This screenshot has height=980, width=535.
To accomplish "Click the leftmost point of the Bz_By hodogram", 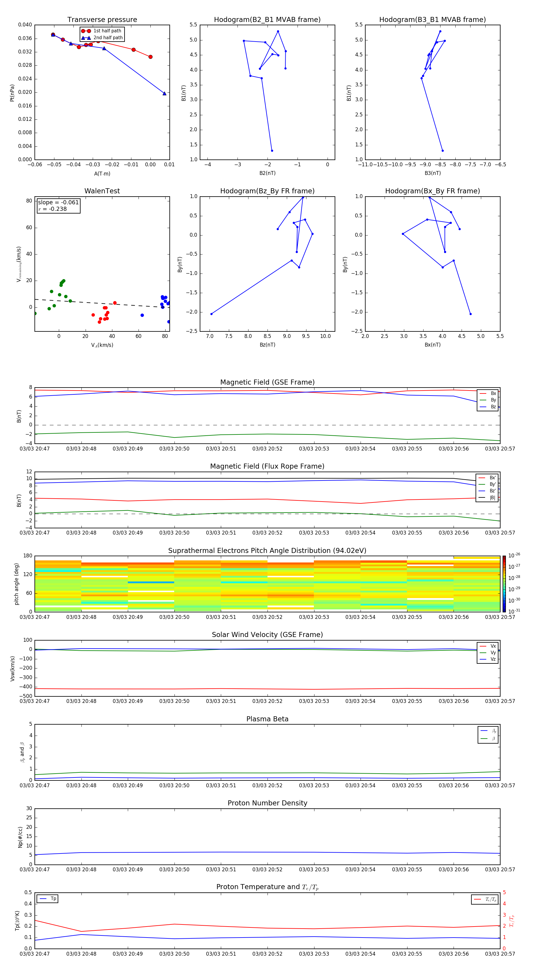I will (211, 314).
